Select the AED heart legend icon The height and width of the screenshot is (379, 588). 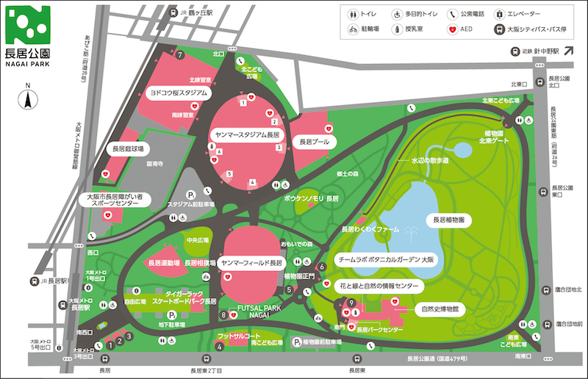click(x=452, y=29)
